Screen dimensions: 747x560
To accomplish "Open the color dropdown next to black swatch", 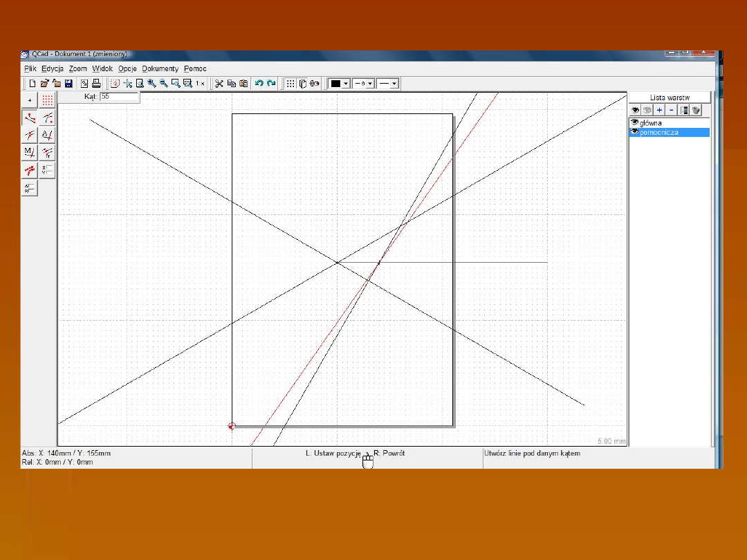I will (x=346, y=84).
